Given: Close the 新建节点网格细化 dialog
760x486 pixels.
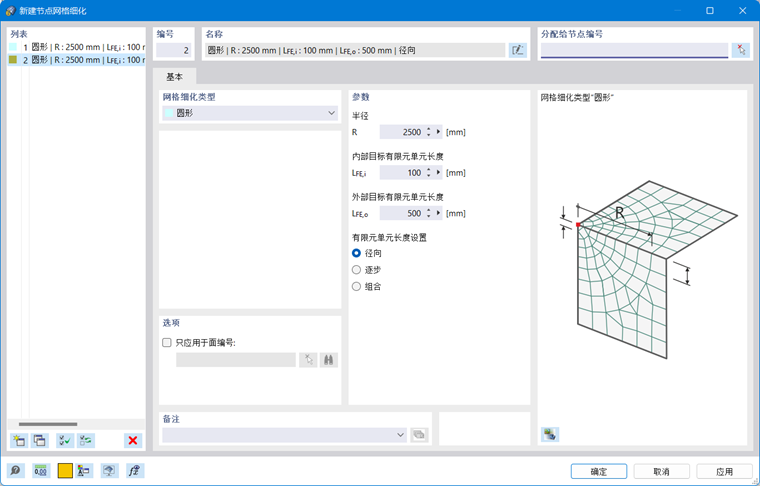Looking at the screenshot, I should [x=742, y=10].
